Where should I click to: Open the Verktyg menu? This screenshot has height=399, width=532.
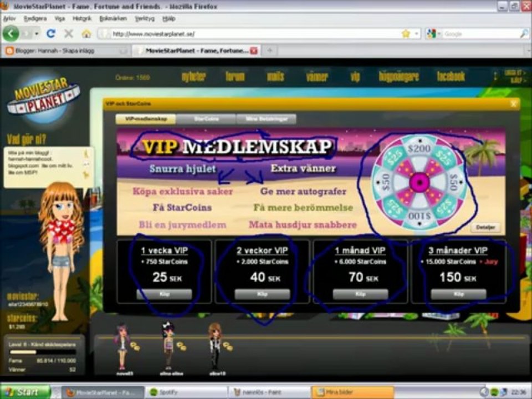pyautogui.click(x=145, y=18)
